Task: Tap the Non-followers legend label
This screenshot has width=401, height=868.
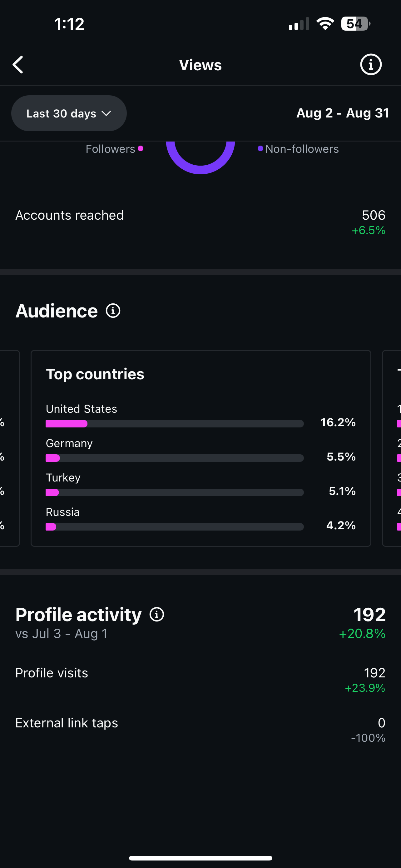Action: tap(302, 149)
